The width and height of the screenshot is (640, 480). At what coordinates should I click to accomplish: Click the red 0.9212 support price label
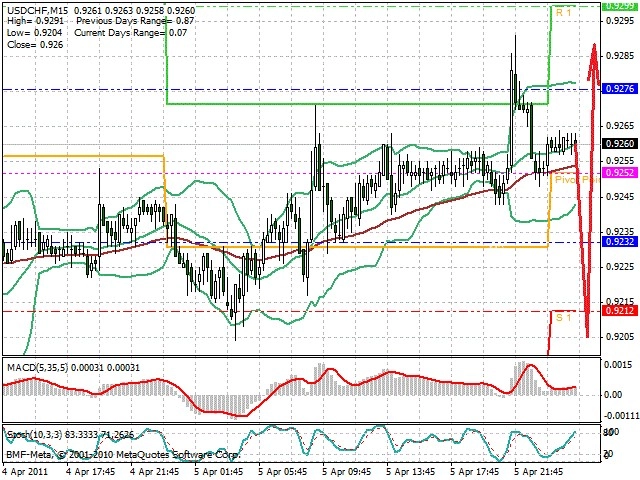point(620,311)
